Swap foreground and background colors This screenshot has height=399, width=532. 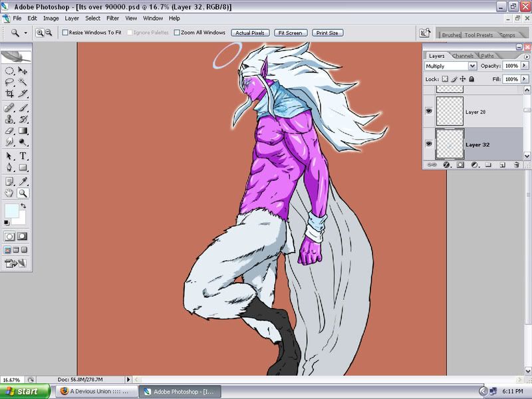click(x=23, y=206)
